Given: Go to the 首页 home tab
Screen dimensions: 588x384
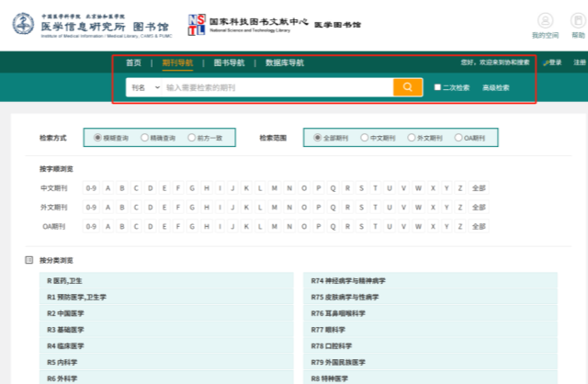Looking at the screenshot, I should click(134, 63).
